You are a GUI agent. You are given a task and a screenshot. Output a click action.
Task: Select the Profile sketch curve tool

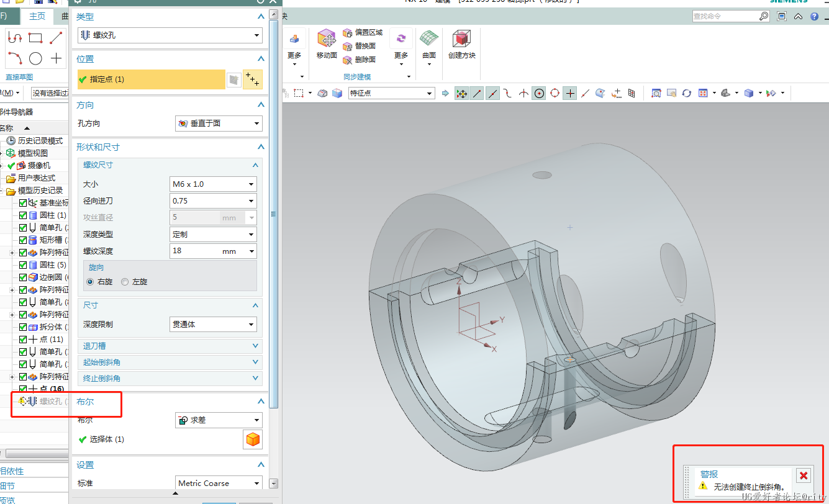click(x=14, y=38)
